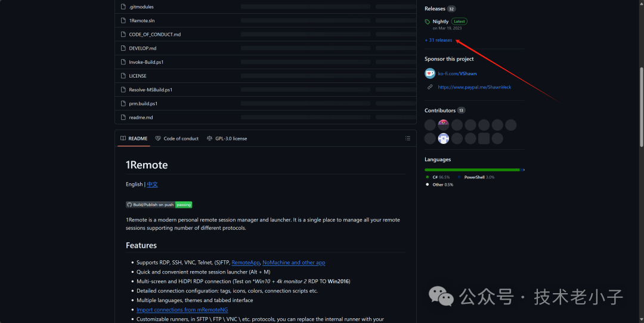Screen dimensions: 644x323
Task: Click the colorful contributor avatar in first row
Action: point(444,125)
